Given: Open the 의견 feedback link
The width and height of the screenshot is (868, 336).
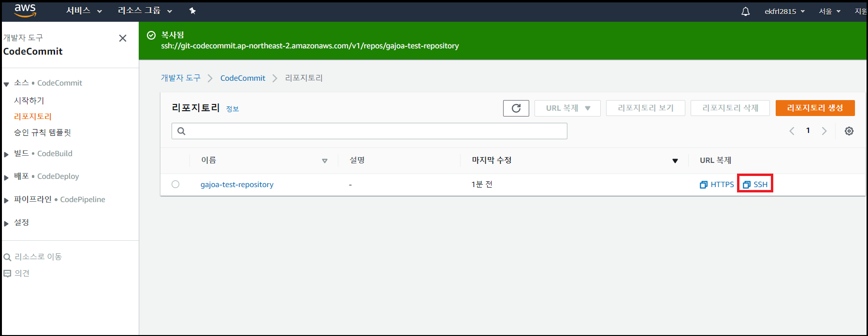Looking at the screenshot, I should pyautogui.click(x=17, y=273).
